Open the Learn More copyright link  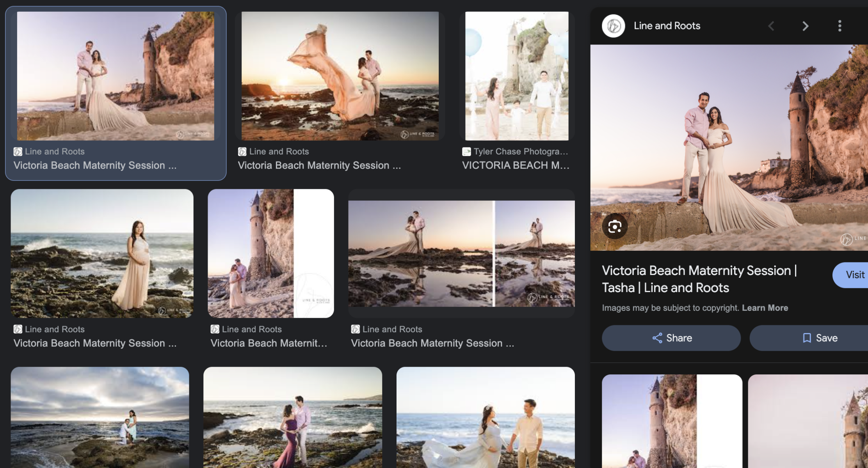(765, 308)
